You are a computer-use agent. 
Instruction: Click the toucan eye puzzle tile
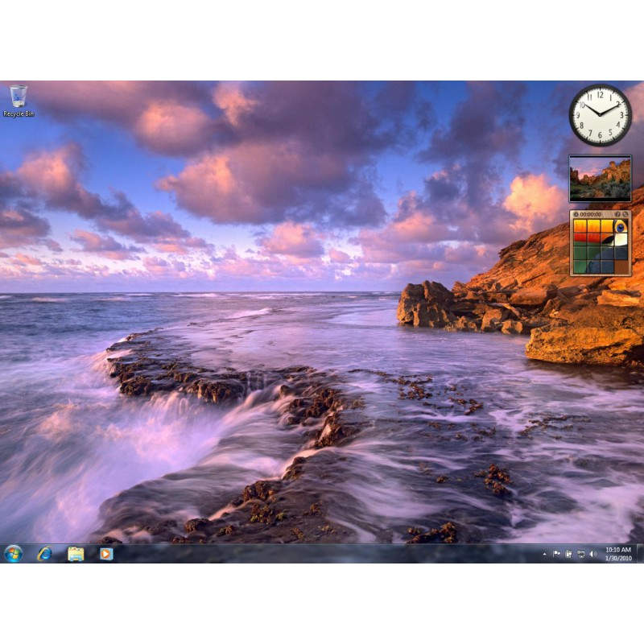pos(621,226)
